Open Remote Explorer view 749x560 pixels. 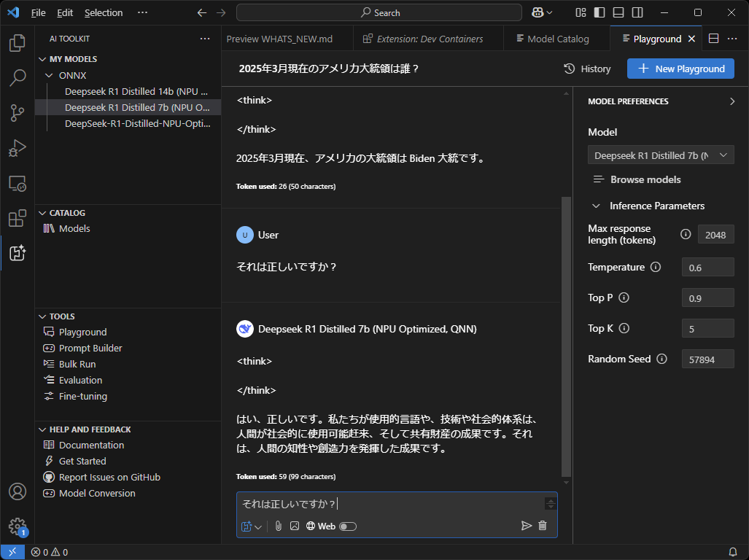point(18,183)
